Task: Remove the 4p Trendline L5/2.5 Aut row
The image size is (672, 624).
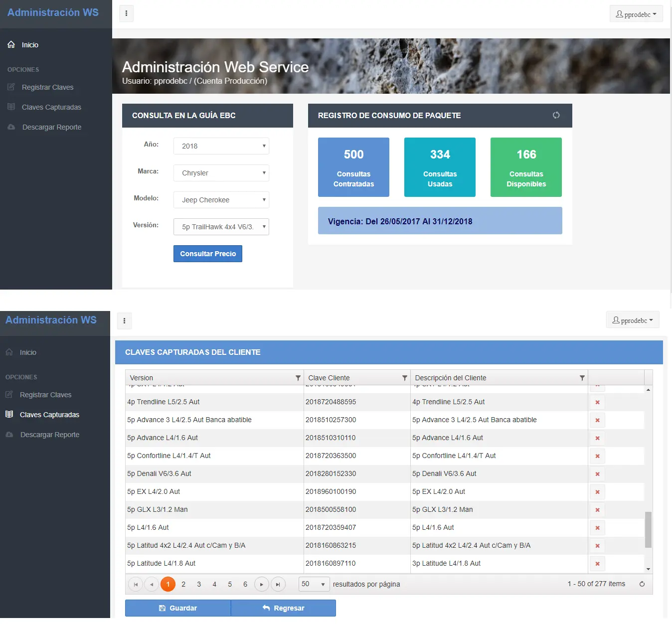Action: [597, 402]
